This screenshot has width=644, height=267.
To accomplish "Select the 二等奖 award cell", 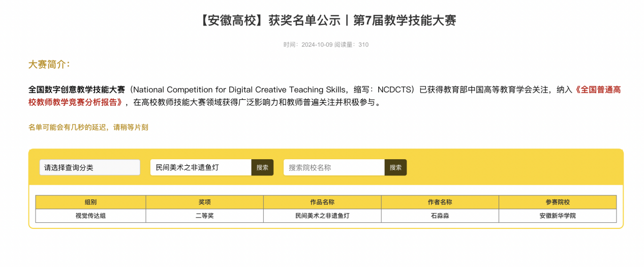I will pos(204,216).
